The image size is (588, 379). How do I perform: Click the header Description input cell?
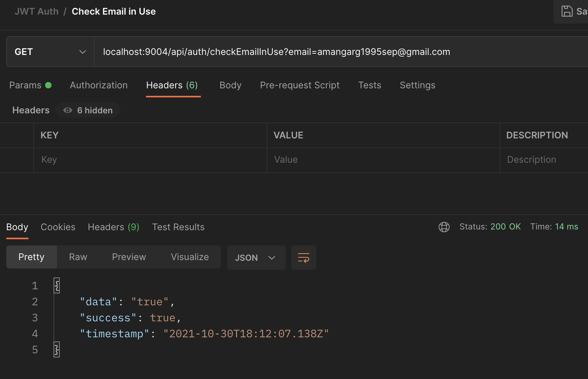tap(544, 160)
